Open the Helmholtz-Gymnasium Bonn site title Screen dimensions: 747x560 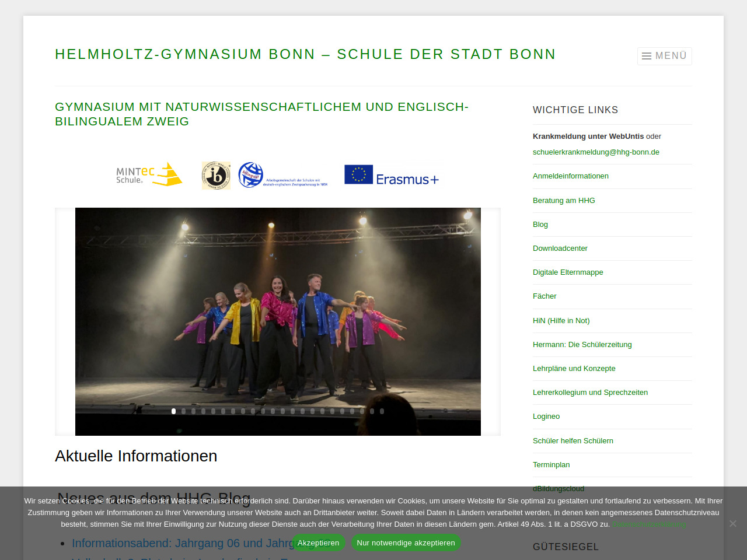pos(305,54)
